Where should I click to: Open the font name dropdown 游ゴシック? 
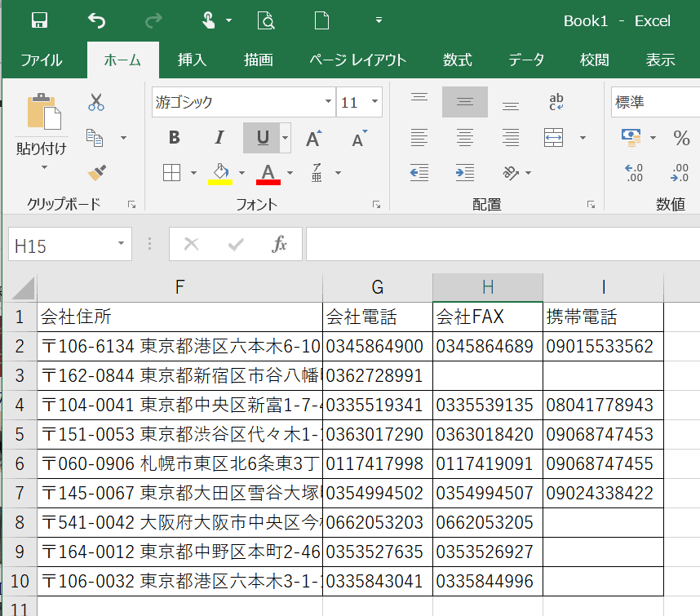click(x=327, y=102)
